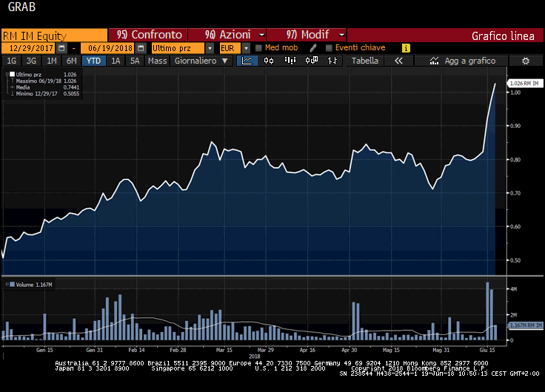Click the yellow info icon
Screen dimensions: 545x392
point(406,48)
